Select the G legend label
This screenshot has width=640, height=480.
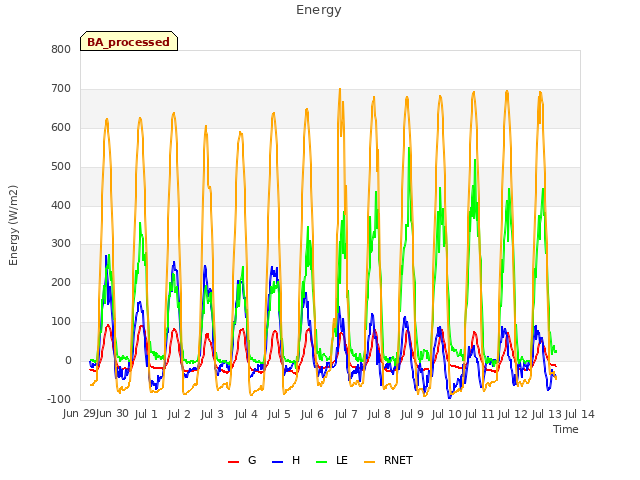point(252,460)
